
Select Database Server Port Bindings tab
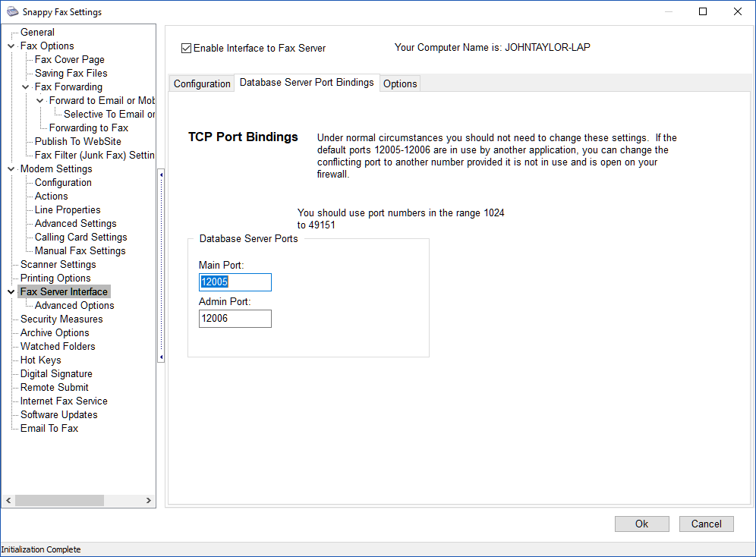(x=307, y=82)
